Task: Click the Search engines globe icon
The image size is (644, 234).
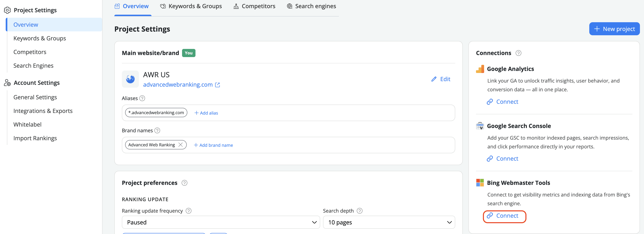Action: [x=289, y=6]
